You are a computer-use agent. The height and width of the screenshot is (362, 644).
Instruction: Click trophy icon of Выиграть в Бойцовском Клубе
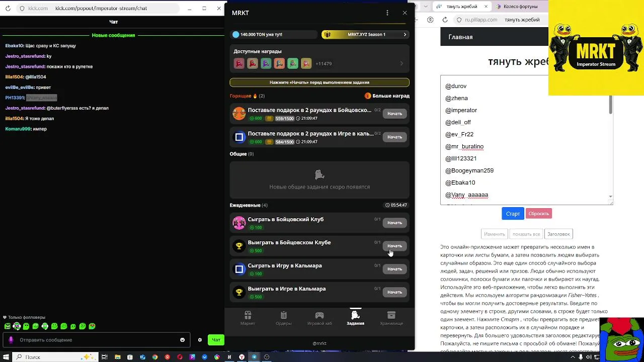(239, 246)
